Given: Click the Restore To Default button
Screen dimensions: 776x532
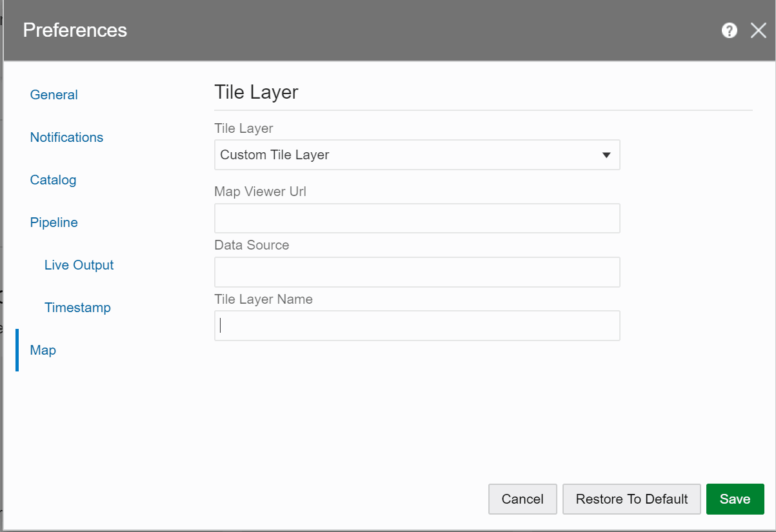Looking at the screenshot, I should (632, 498).
